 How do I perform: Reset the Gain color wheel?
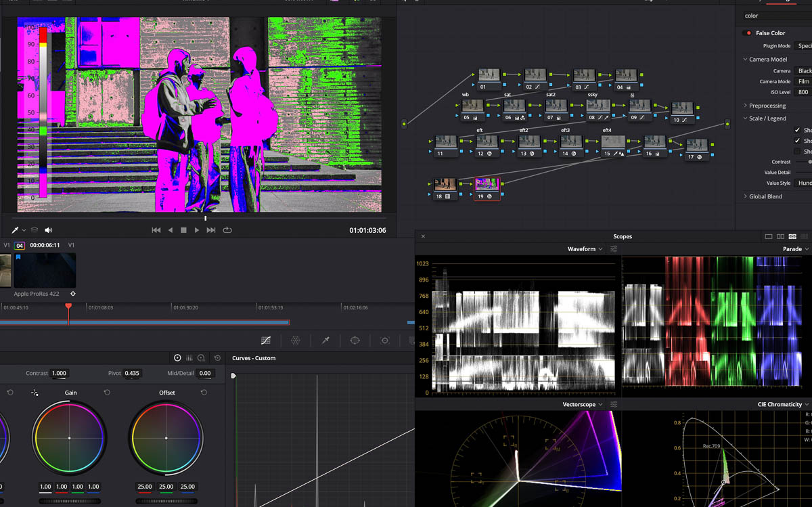pyautogui.click(x=107, y=393)
